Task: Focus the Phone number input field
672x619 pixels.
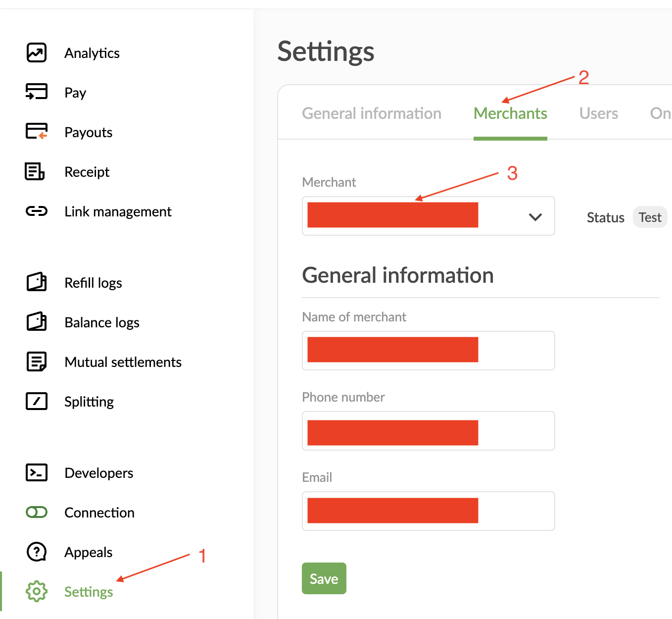Action: 428,431
